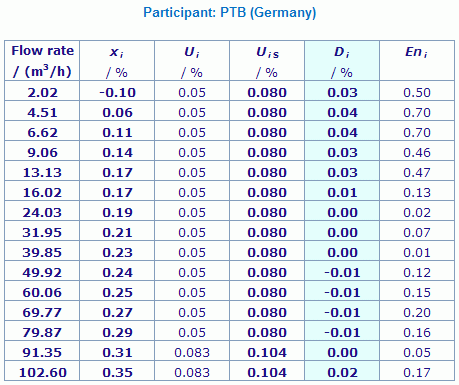Image resolution: width=459 pixels, height=385 pixels.
Task: Select the Eni value 0.50
Action: click(417, 91)
